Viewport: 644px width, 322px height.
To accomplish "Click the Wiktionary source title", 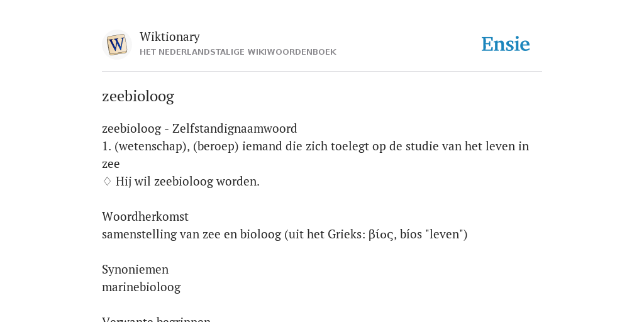I will [x=170, y=36].
